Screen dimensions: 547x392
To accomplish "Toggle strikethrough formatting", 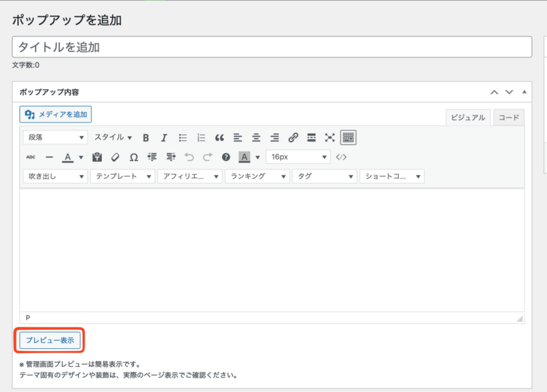I will tap(31, 157).
